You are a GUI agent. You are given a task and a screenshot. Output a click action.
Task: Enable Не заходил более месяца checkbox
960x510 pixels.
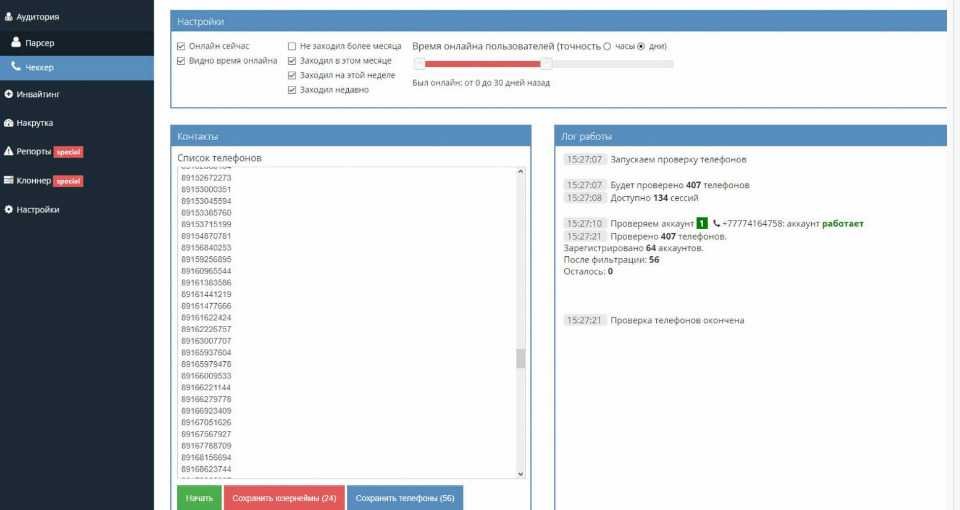tap(292, 46)
